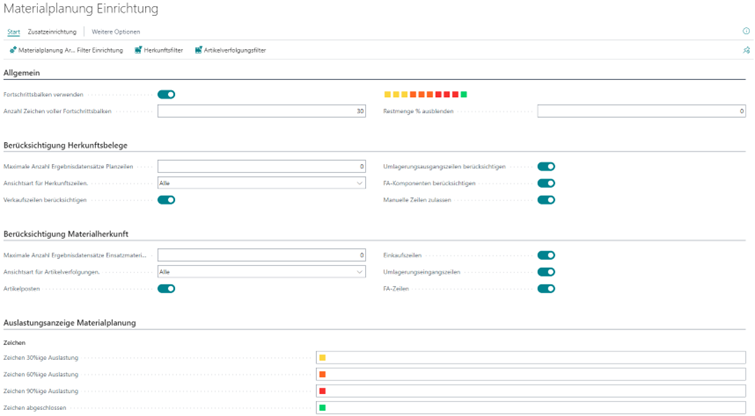
Task: Click the Materialplanung Filter Einrichtung icon
Action: (x=13, y=50)
